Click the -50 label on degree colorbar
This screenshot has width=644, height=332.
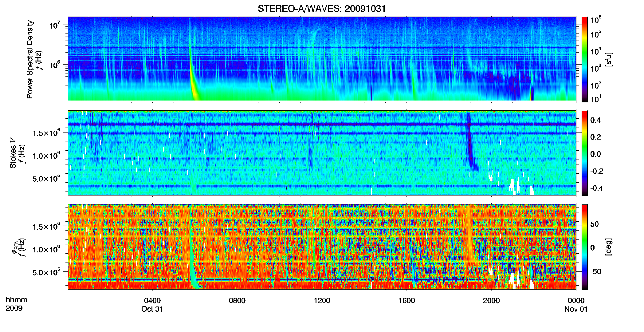coord(595,271)
